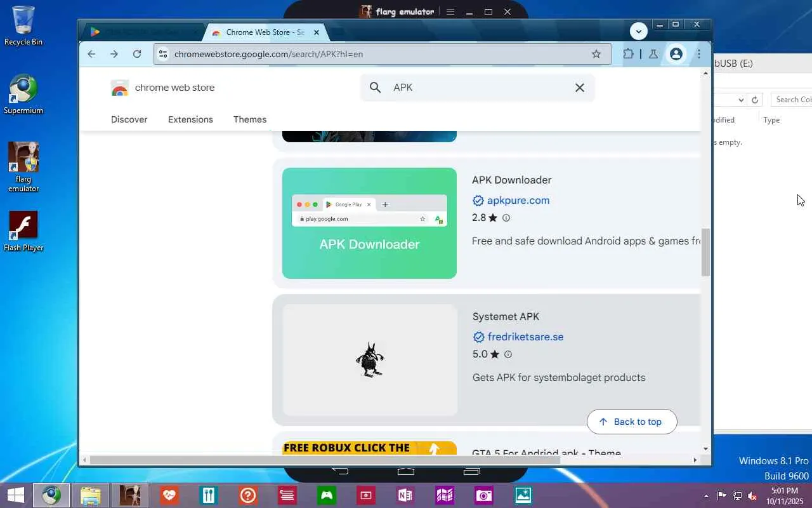Viewport: 812px width, 508px height.
Task: Switch to the first browser tab
Action: pyautogui.click(x=143, y=32)
